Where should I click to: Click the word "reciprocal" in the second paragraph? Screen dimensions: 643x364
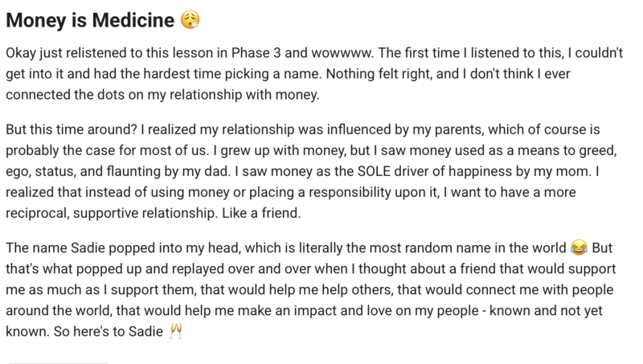click(x=37, y=213)
